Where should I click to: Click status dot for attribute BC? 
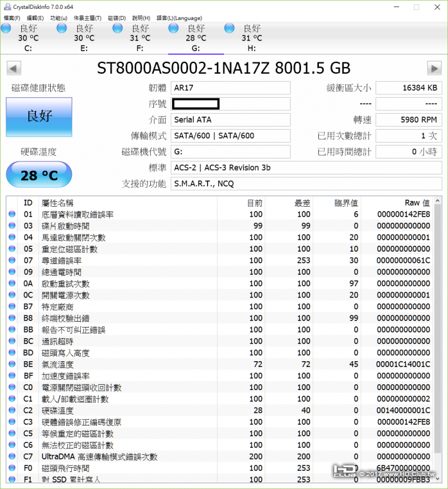[x=12, y=341]
